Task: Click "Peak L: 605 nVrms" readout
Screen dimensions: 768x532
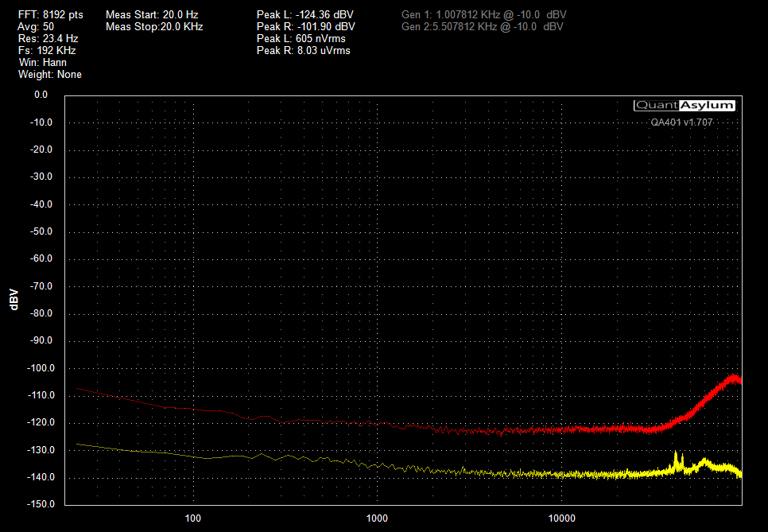Action: (x=301, y=38)
